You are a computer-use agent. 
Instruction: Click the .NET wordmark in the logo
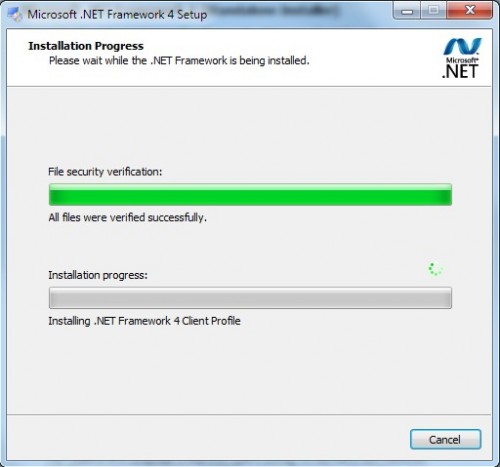point(460,71)
